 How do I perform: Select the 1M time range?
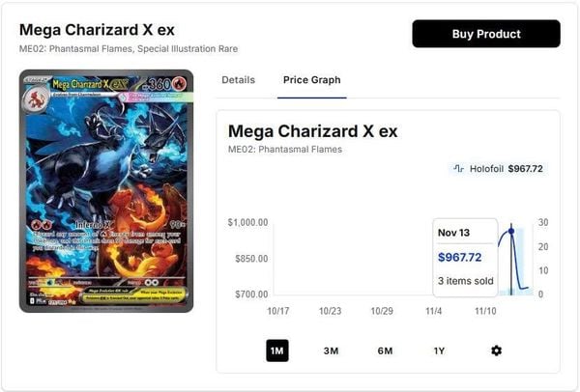(x=277, y=350)
